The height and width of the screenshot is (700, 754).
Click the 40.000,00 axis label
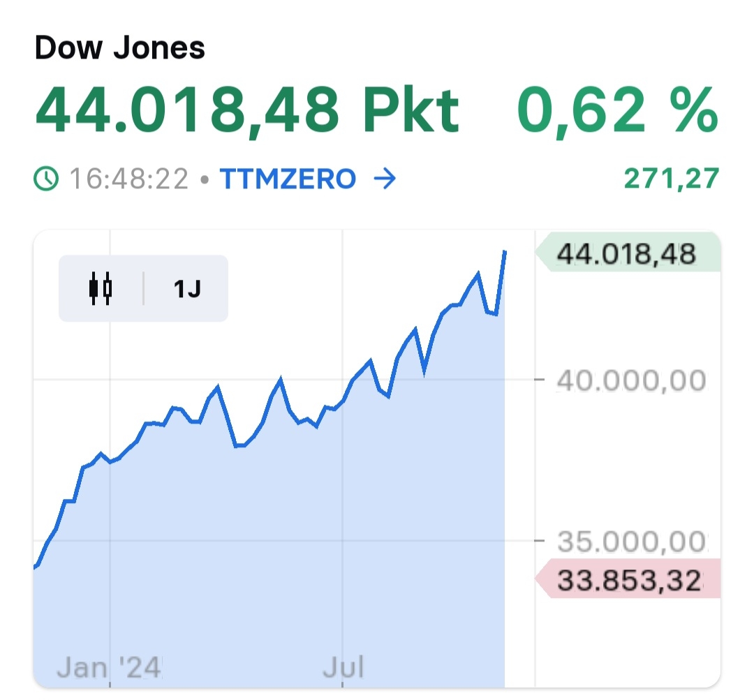coord(631,381)
